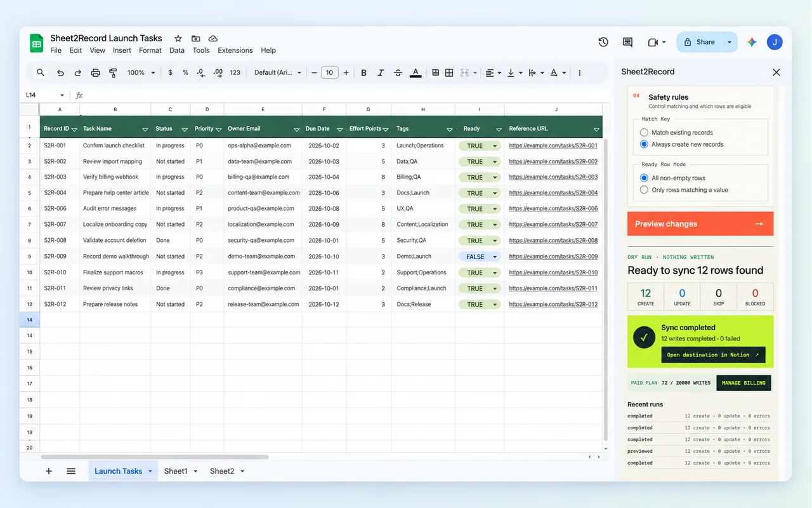Viewport: 812px width, 508px height.
Task: Open the Status column filter
Action: (x=185, y=129)
